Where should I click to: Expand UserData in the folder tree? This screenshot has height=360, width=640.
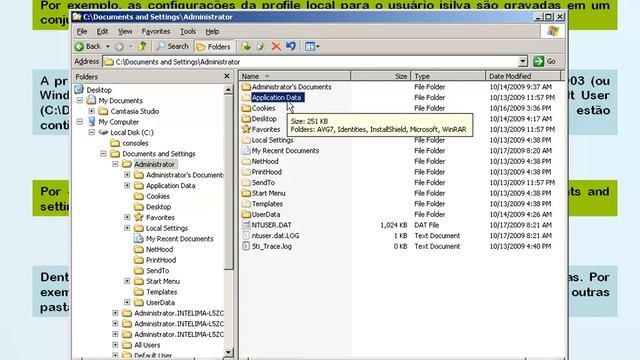[x=127, y=302]
